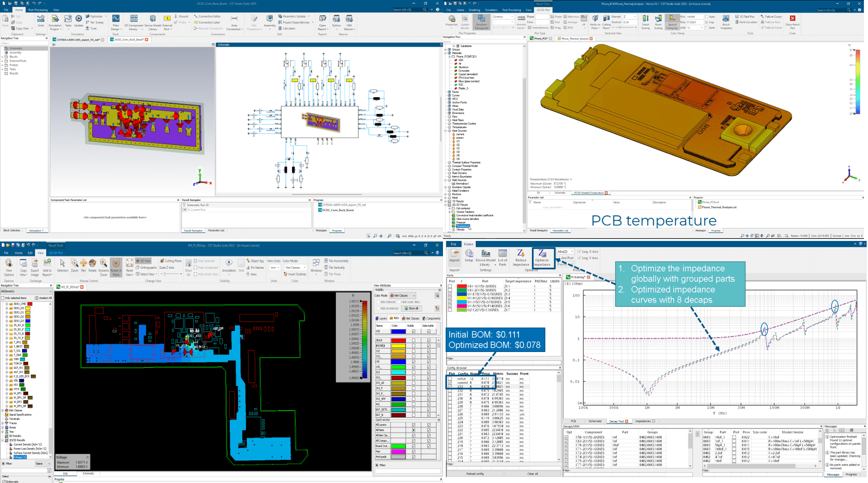
Task: Click Reset View icon
Action: pyautogui.click(x=129, y=268)
